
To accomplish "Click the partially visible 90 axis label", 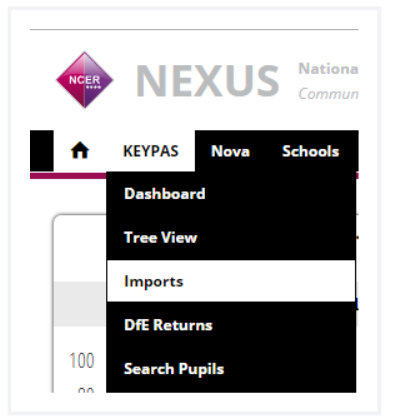I will tap(85, 390).
